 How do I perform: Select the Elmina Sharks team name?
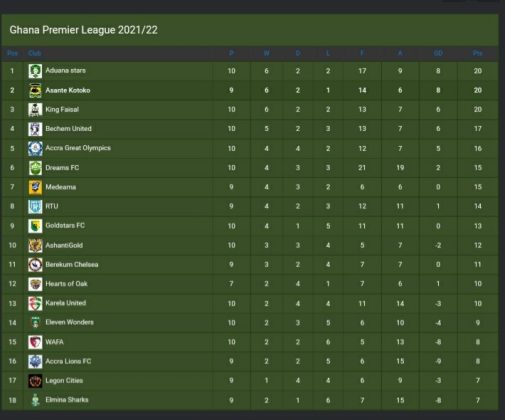pos(67,400)
